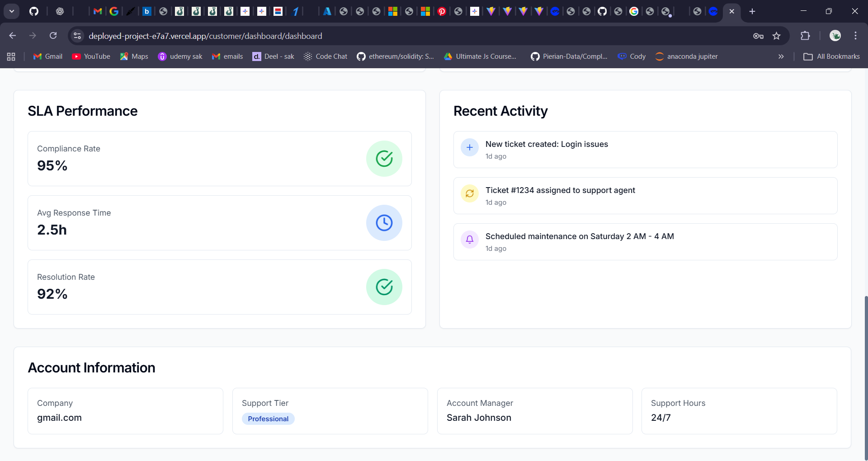
Task: Go back to the previous page
Action: pos(13,36)
